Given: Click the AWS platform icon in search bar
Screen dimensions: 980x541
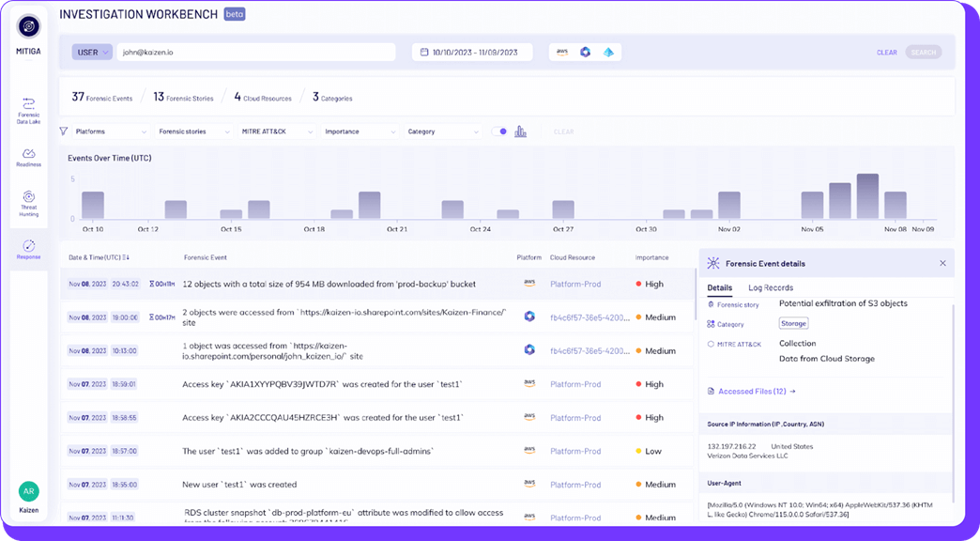Looking at the screenshot, I should (x=562, y=52).
